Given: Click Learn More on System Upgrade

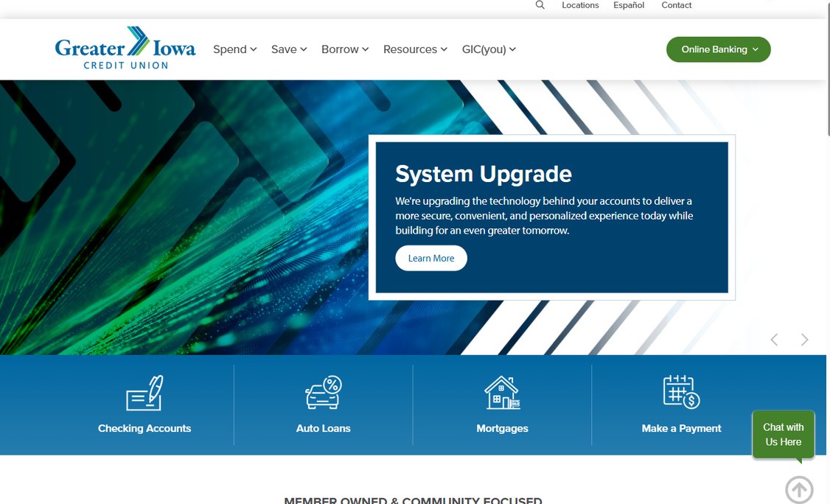Looking at the screenshot, I should point(431,259).
